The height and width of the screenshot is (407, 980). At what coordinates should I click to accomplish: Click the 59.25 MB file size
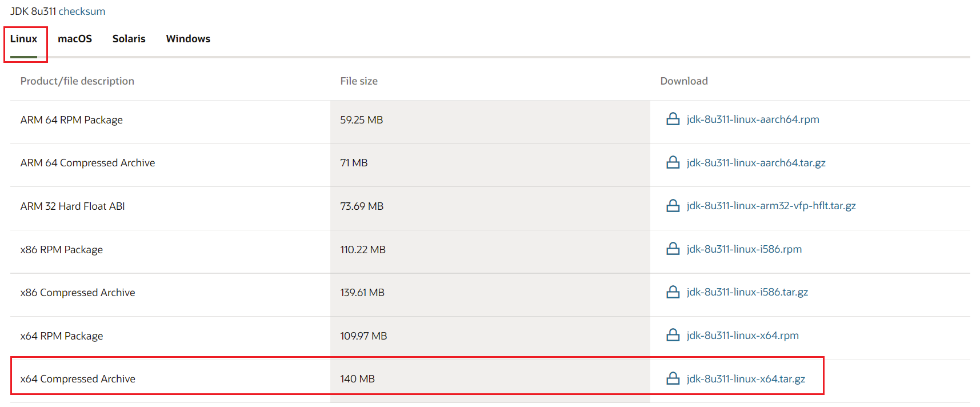[x=362, y=120]
